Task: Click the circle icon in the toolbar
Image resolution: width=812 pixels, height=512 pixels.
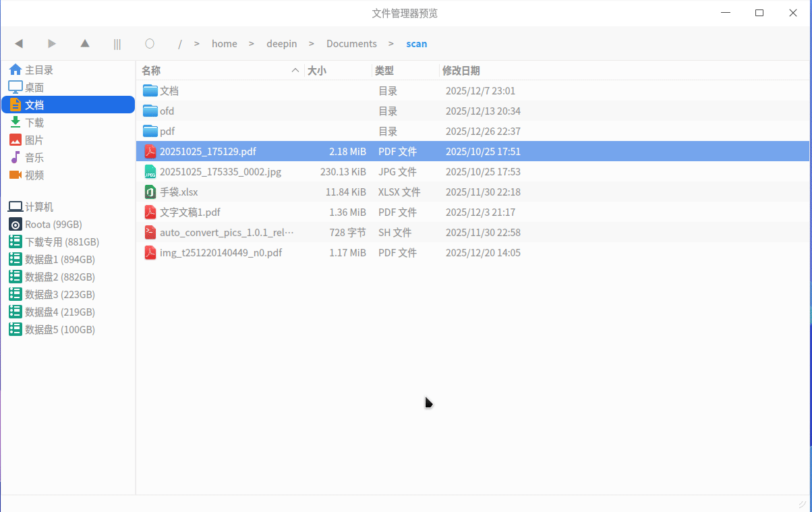Action: point(150,44)
